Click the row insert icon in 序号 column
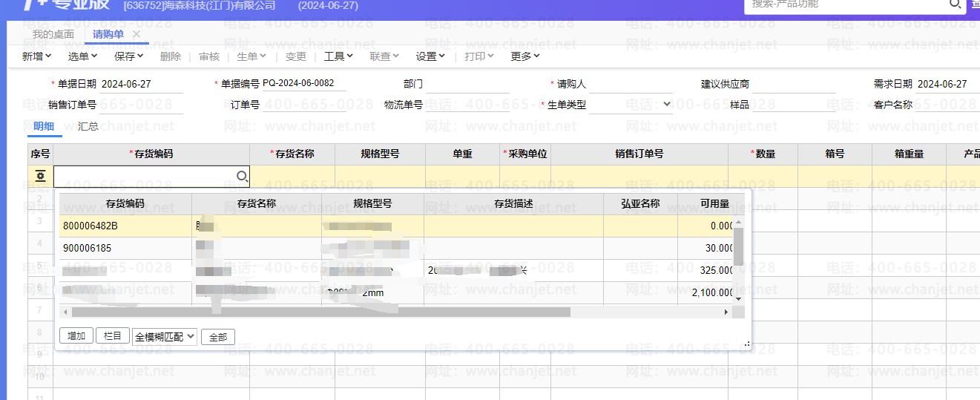This screenshot has height=400, width=980. coord(40,176)
